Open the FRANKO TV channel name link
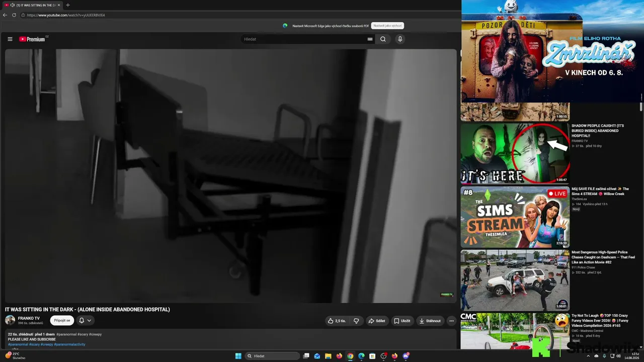Image resolution: width=644 pixels, height=362 pixels. 29,318
